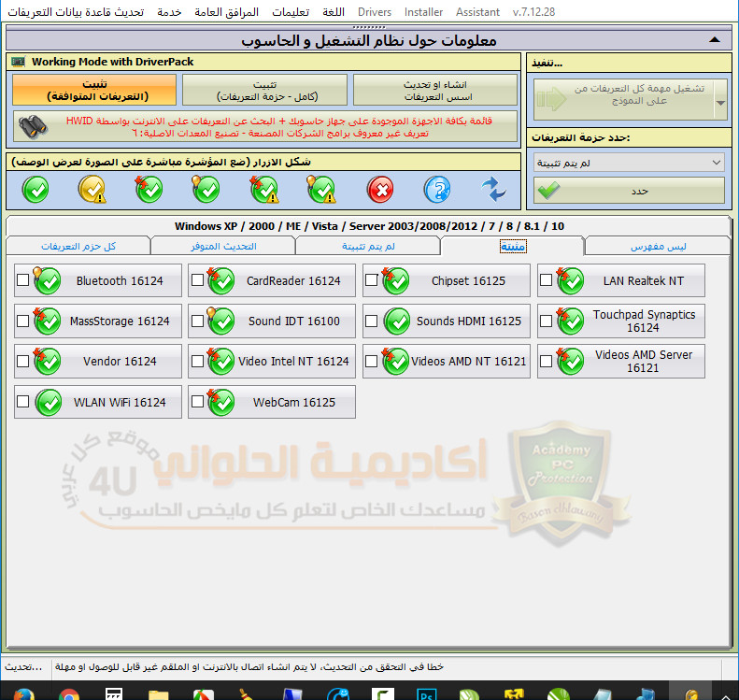Image resolution: width=739 pixels, height=700 pixels.
Task: Collapse the system information header panel
Action: click(x=715, y=40)
